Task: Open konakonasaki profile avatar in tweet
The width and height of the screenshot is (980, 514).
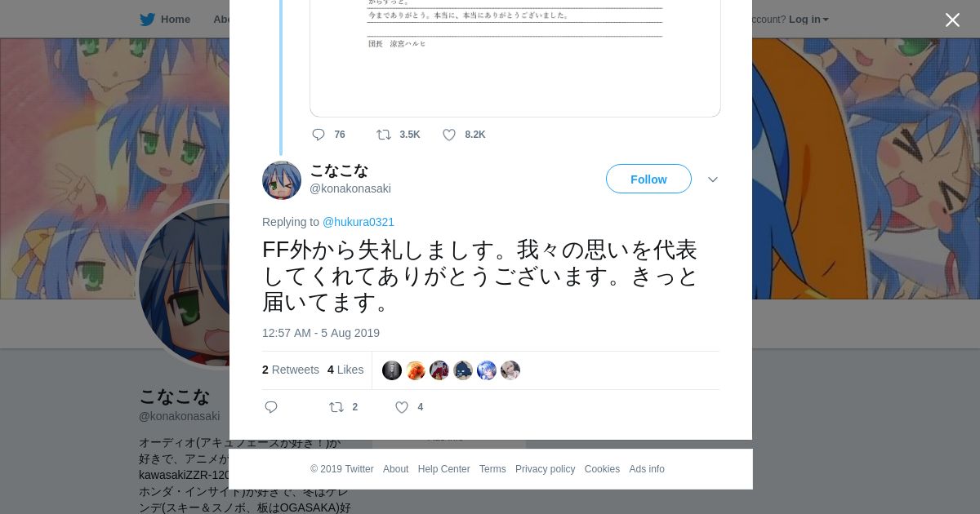Action: tap(282, 180)
